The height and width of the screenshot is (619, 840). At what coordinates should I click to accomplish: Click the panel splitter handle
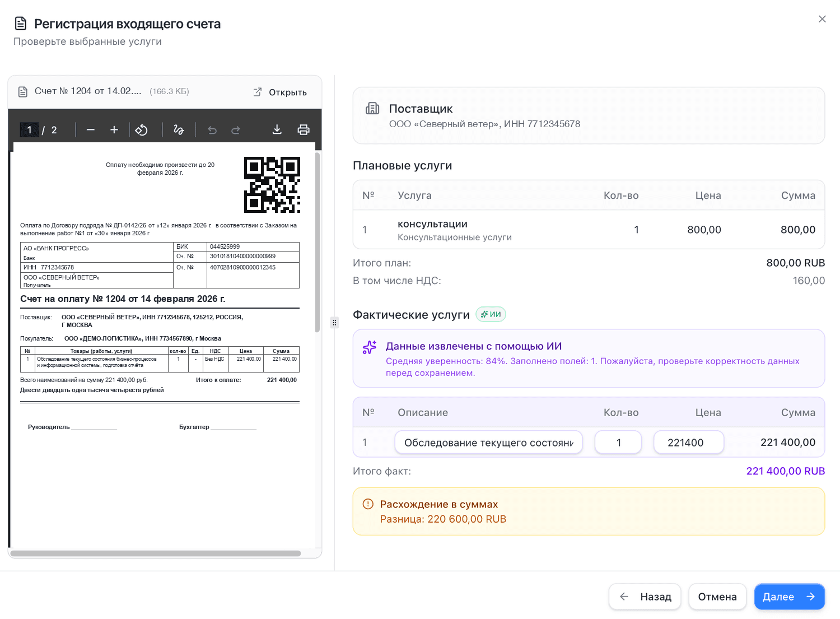334,323
